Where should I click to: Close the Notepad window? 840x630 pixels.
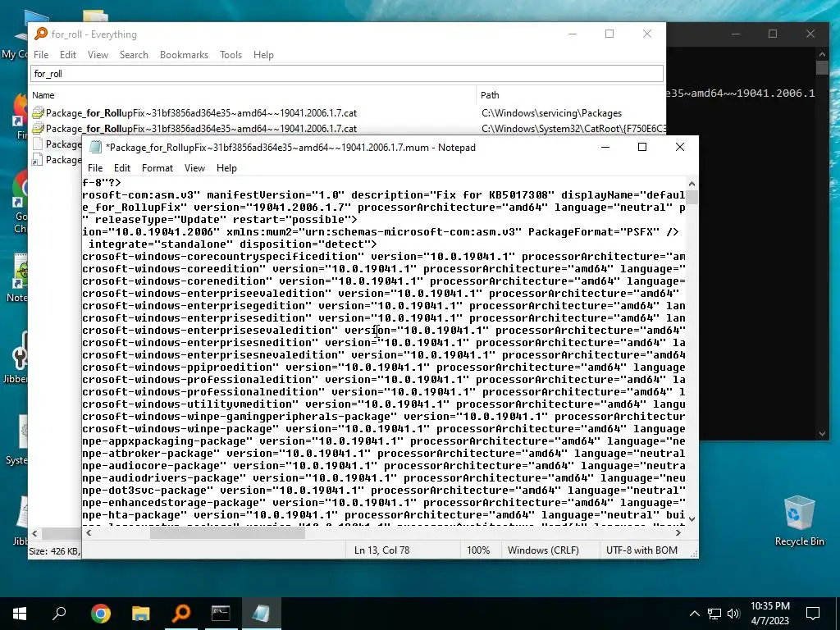(x=680, y=147)
